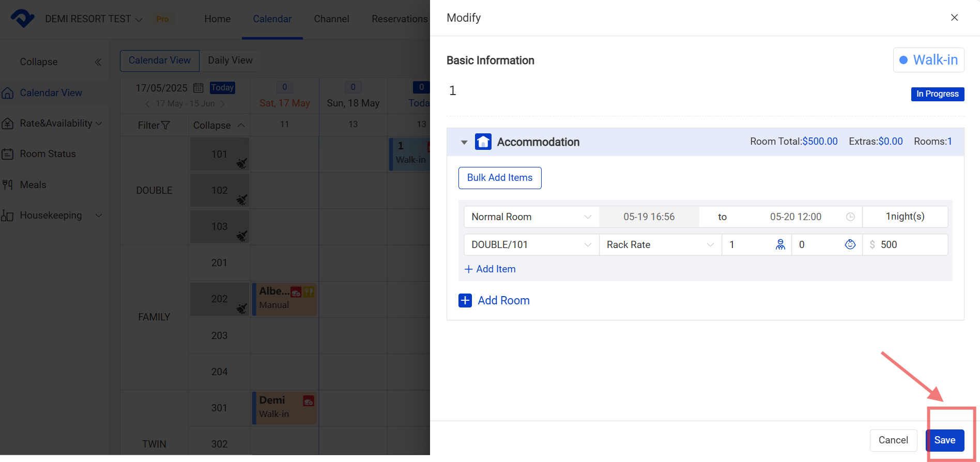The image size is (980, 462).
Task: Click the Cancel button
Action: click(893, 440)
